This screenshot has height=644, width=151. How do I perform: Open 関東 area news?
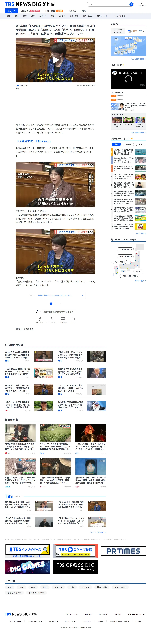[x=139, y=271]
